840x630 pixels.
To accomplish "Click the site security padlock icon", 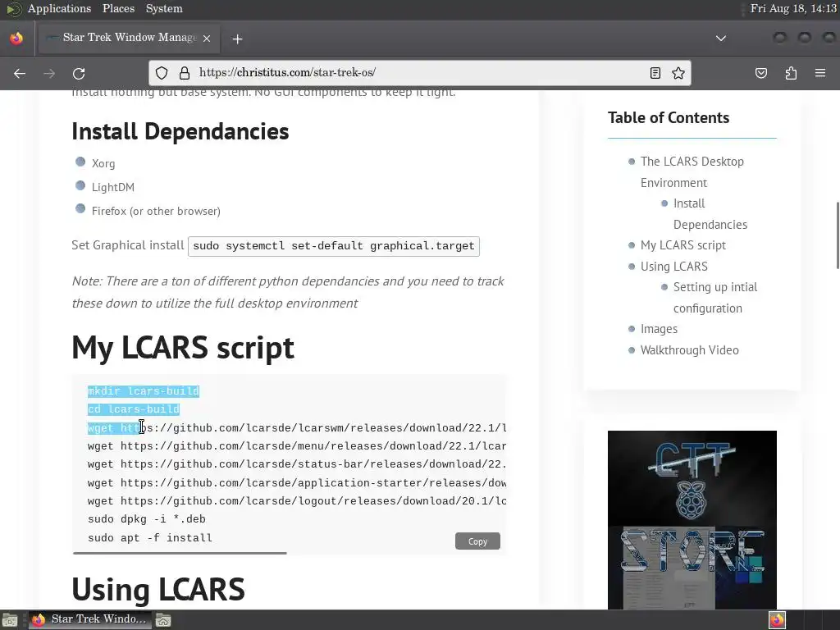I will point(185,73).
